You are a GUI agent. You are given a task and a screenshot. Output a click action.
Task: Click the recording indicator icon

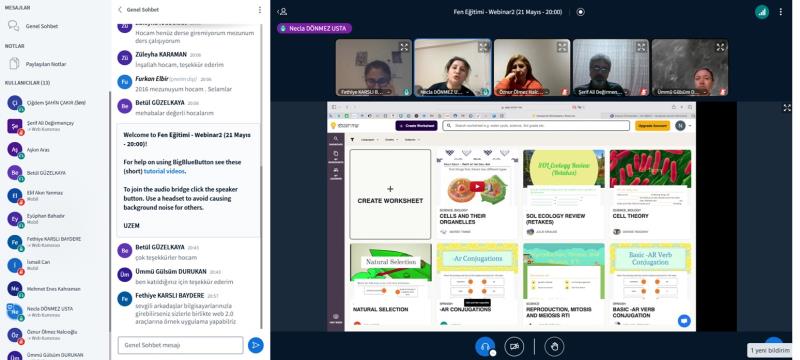click(x=580, y=12)
